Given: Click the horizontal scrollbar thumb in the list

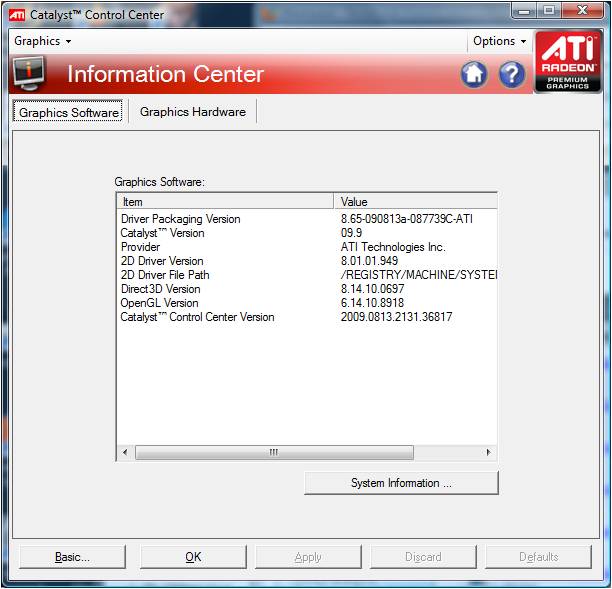Looking at the screenshot, I should [x=274, y=452].
